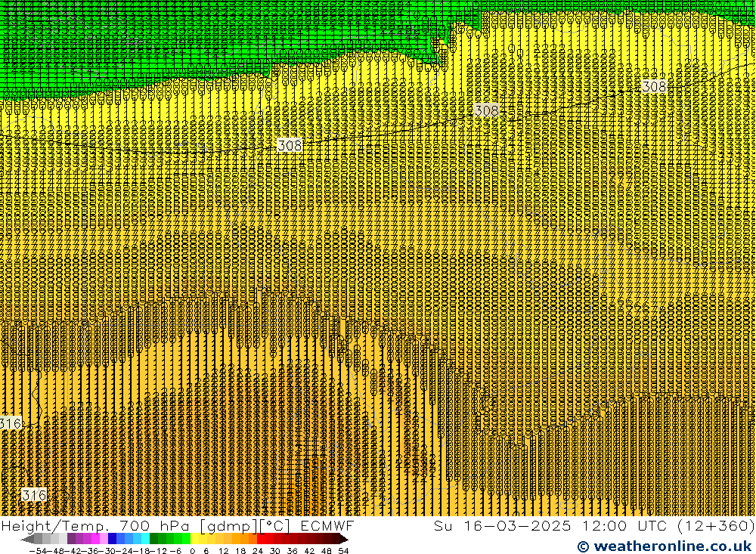Click the lower 316 contour label
This screenshot has width=756, height=554.
click(x=34, y=495)
